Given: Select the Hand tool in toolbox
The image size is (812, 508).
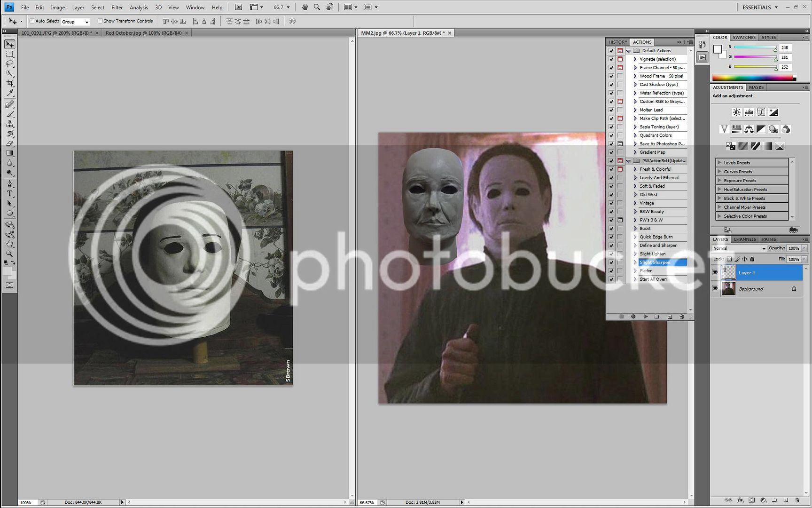Looking at the screenshot, I should [10, 244].
